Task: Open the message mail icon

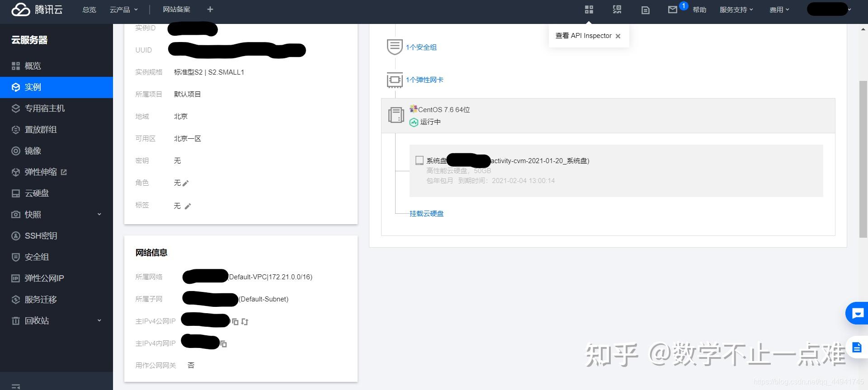Action: [x=673, y=9]
